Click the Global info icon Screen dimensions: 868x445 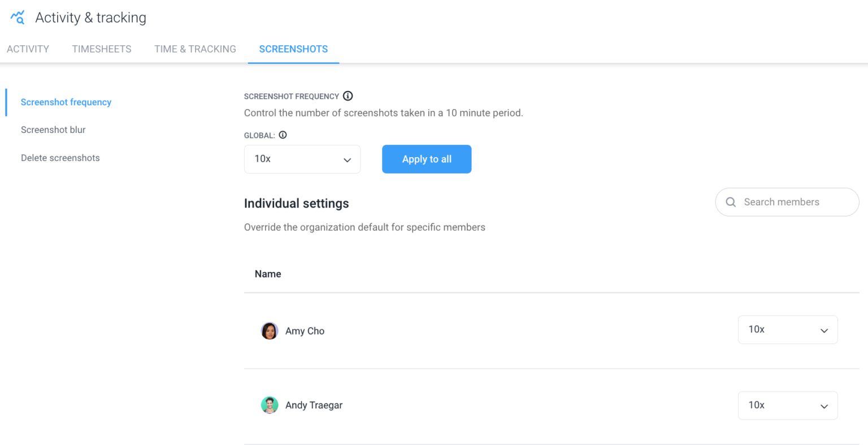[282, 135]
